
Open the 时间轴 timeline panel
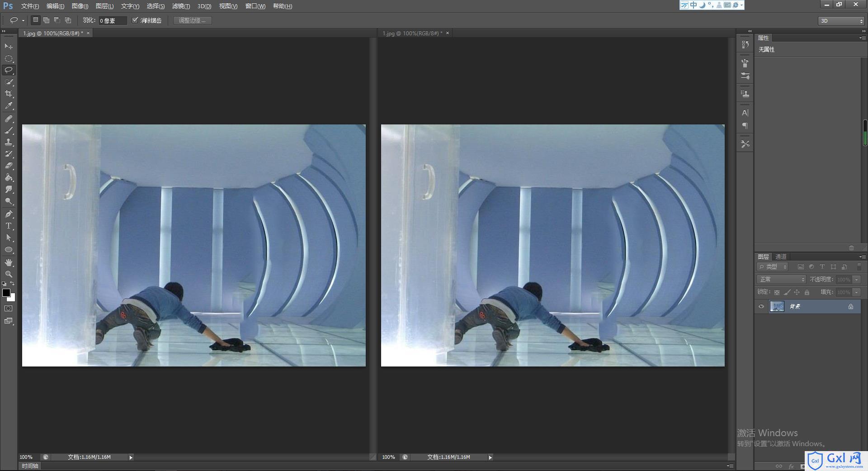(x=30, y=466)
